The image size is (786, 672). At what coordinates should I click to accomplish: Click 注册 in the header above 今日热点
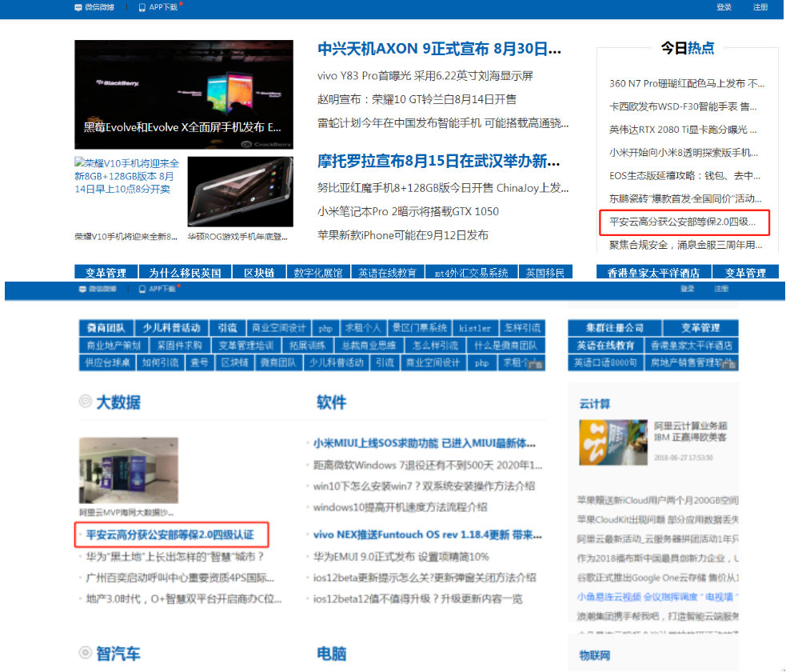(760, 7)
